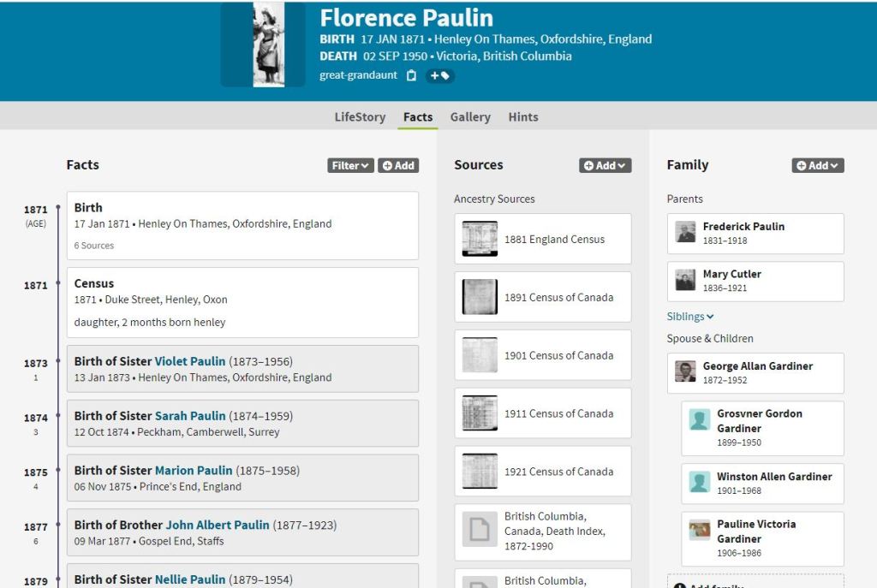Open the Hints tab
The image size is (877, 588).
[523, 117]
